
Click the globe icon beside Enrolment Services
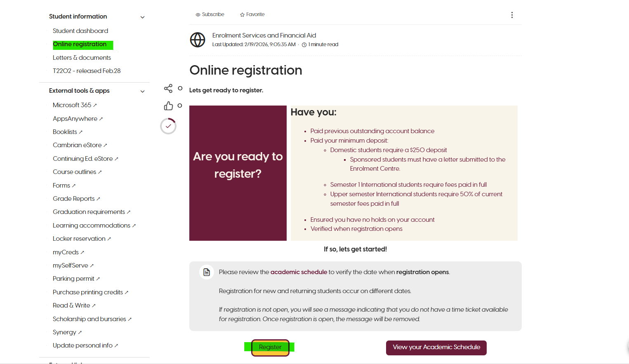198,40
